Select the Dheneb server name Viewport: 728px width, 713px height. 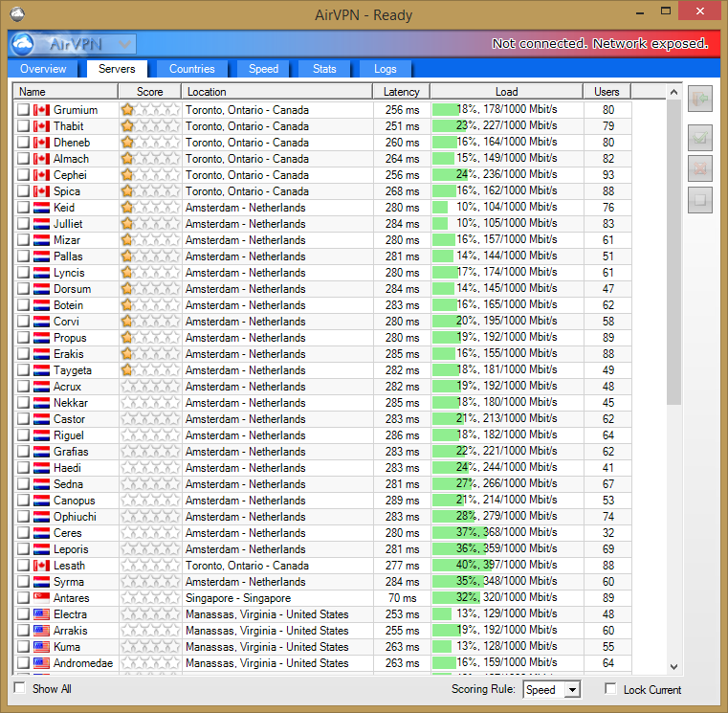coord(72,143)
